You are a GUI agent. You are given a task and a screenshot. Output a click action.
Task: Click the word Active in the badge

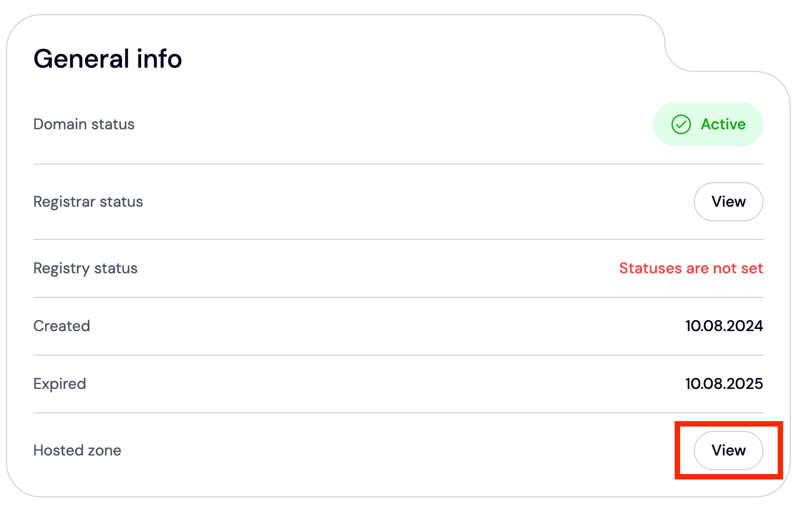pyautogui.click(x=723, y=124)
